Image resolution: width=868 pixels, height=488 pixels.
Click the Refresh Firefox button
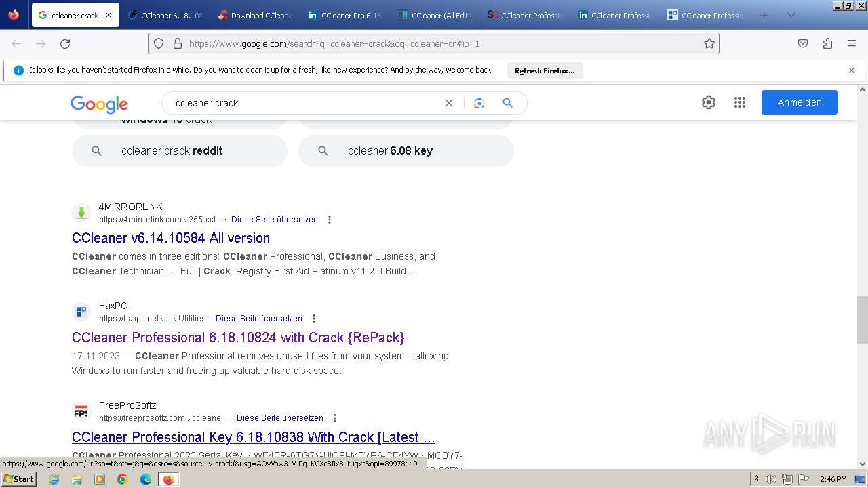pos(545,70)
